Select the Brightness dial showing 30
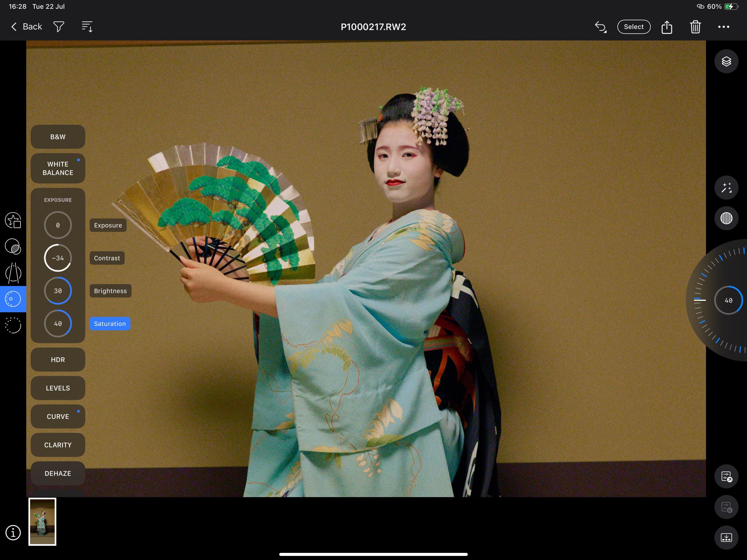This screenshot has width=747, height=560. (58, 290)
